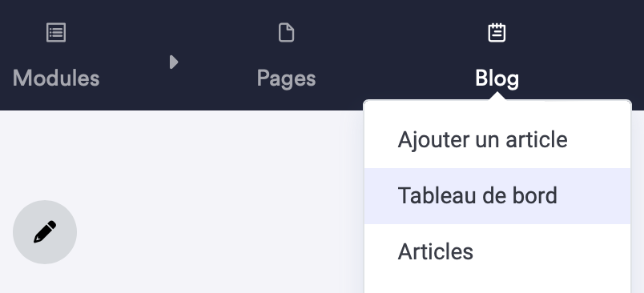Click the black pencil edit icon
This screenshot has width=644, height=293.
tap(45, 232)
